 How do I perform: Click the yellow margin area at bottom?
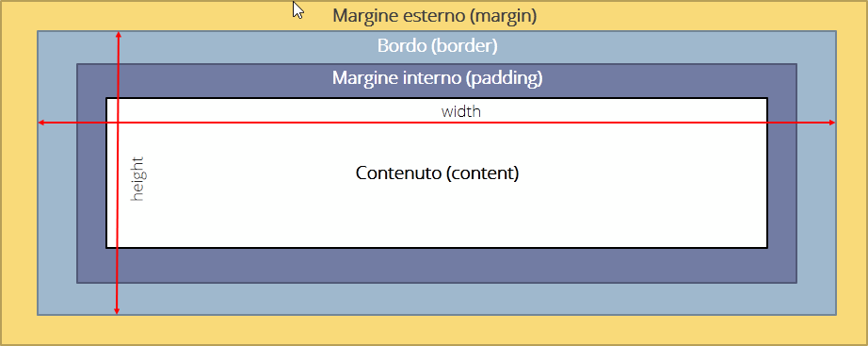[x=434, y=330]
